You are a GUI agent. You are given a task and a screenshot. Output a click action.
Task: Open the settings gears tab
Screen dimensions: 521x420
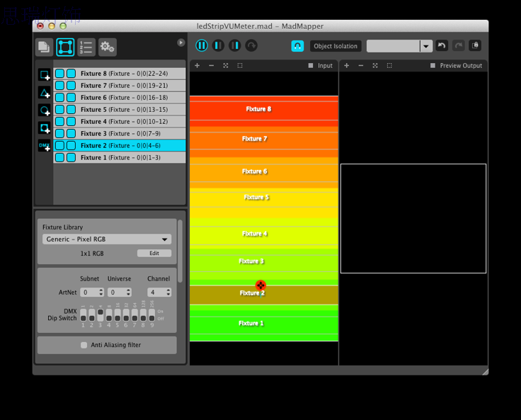click(108, 47)
